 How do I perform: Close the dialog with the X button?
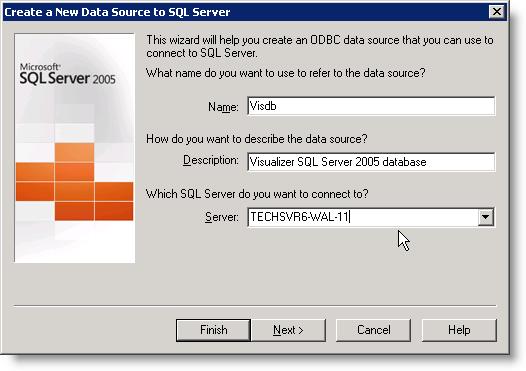click(x=497, y=12)
